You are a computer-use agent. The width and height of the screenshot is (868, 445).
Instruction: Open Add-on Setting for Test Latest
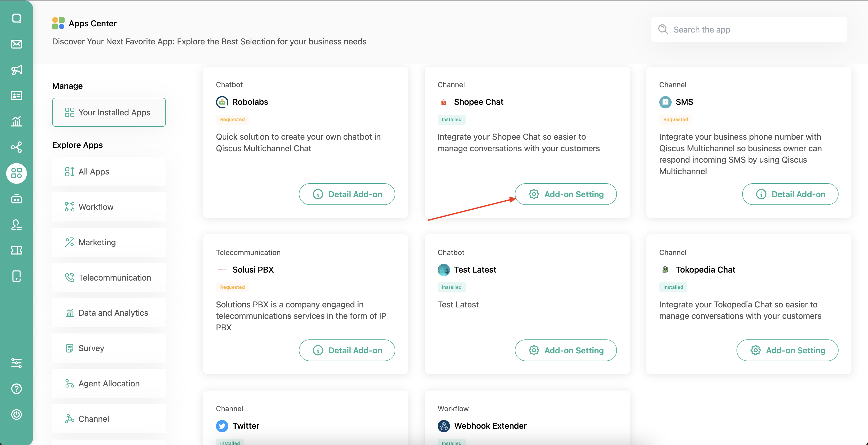click(x=566, y=351)
